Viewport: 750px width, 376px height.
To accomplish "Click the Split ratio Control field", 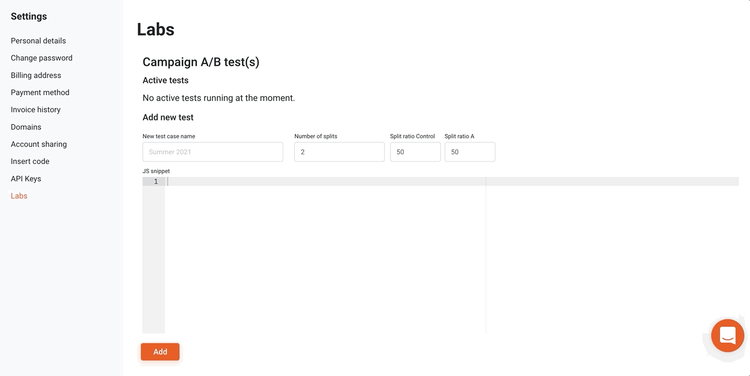I will 415,152.
